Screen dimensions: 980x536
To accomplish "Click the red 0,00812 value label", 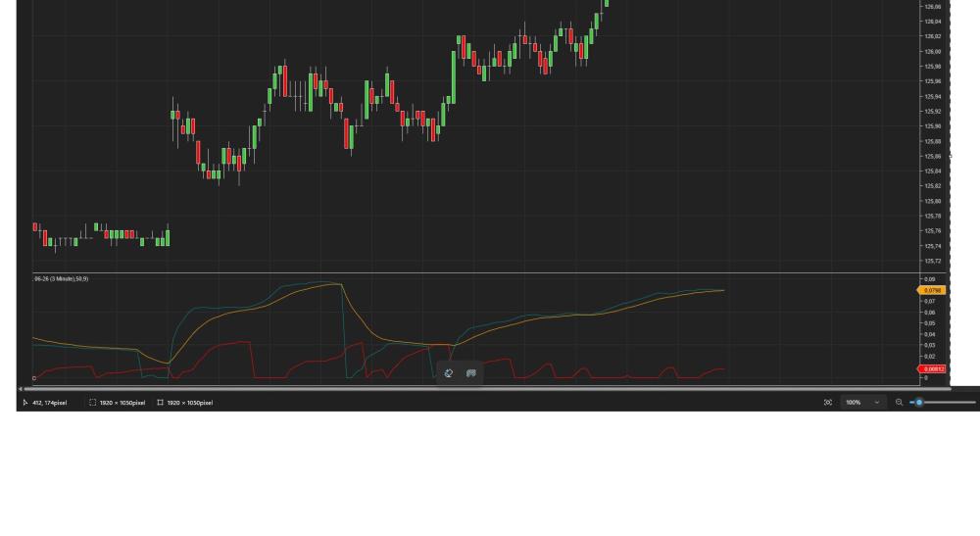I will click(x=931, y=369).
